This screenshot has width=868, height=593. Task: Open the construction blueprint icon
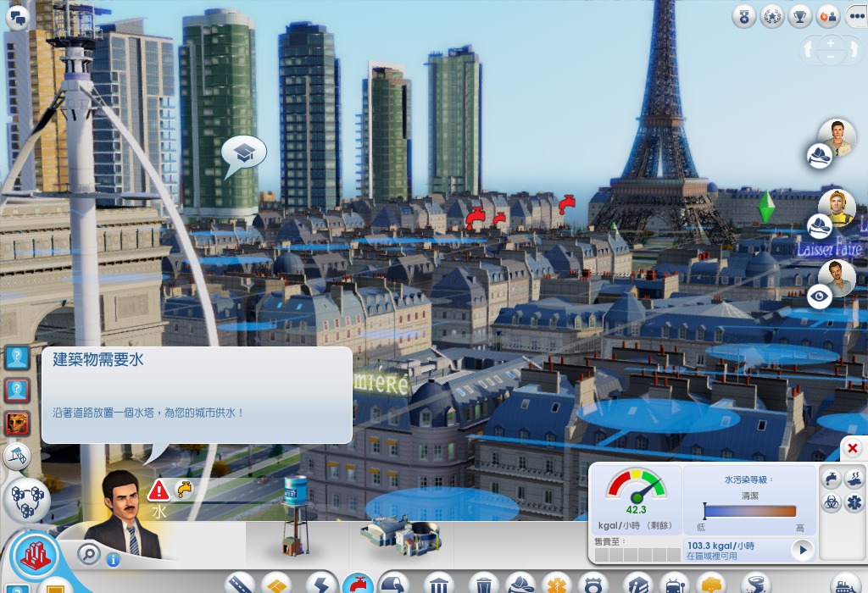point(17,457)
